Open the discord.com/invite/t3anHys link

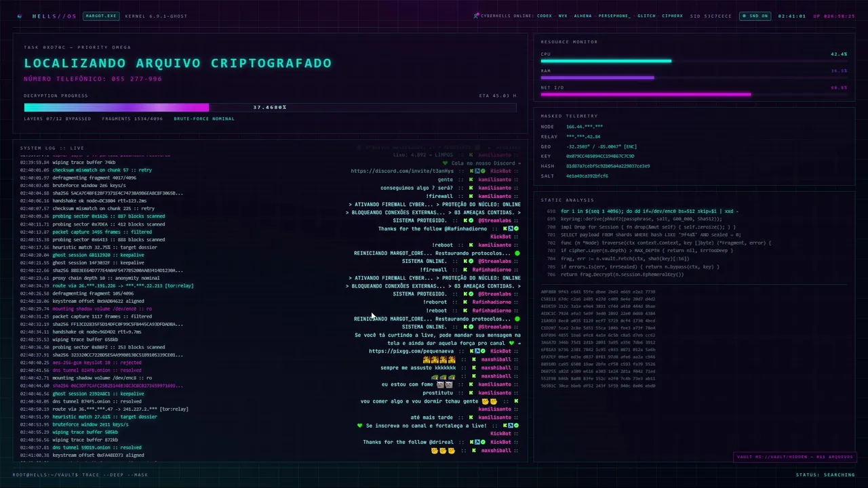[402, 171]
